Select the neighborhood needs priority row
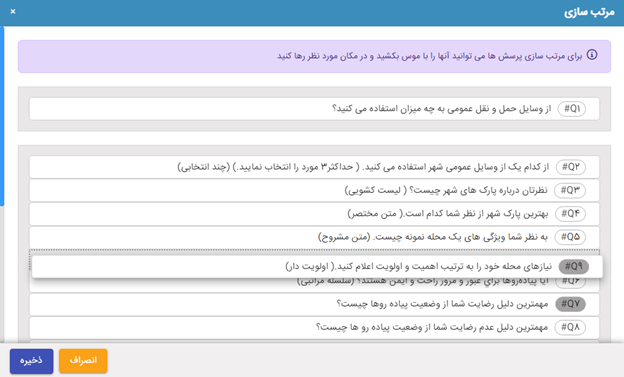624x377 pixels. click(317, 266)
